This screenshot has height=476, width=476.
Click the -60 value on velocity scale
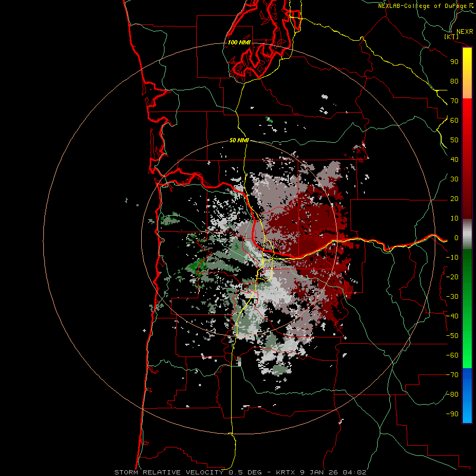[x=452, y=355]
